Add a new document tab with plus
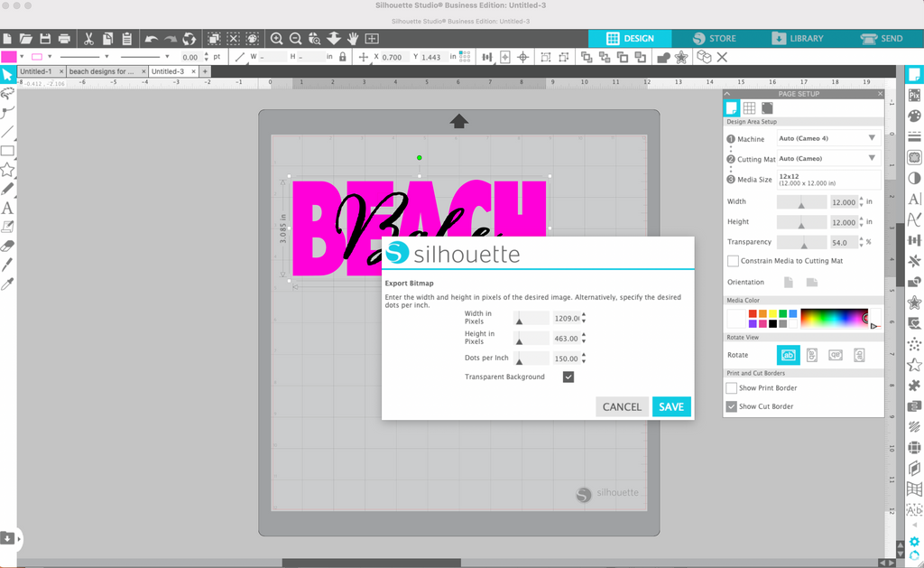Viewport: 924px width, 568px height. pyautogui.click(x=205, y=71)
